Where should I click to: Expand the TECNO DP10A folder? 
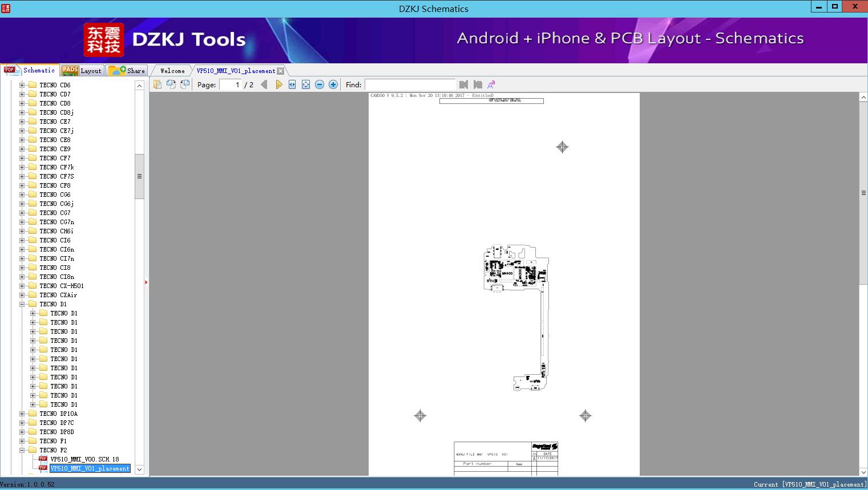(22, 414)
